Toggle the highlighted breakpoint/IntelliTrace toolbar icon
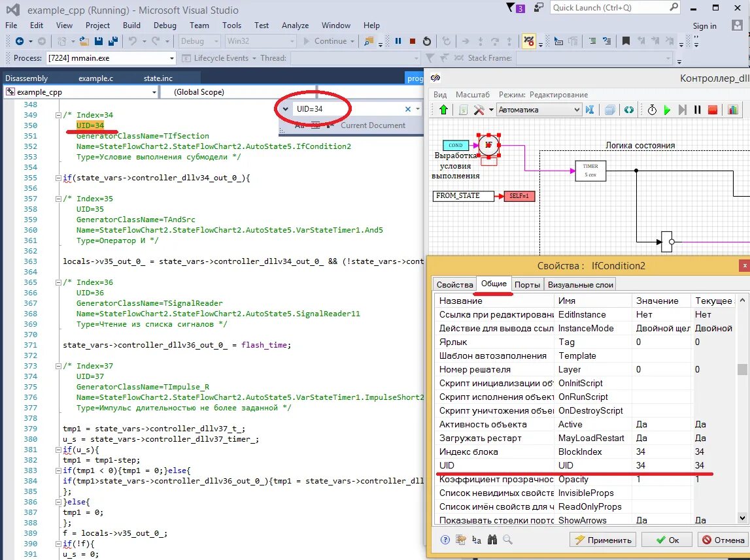This screenshot has height=560, width=750. (528, 41)
